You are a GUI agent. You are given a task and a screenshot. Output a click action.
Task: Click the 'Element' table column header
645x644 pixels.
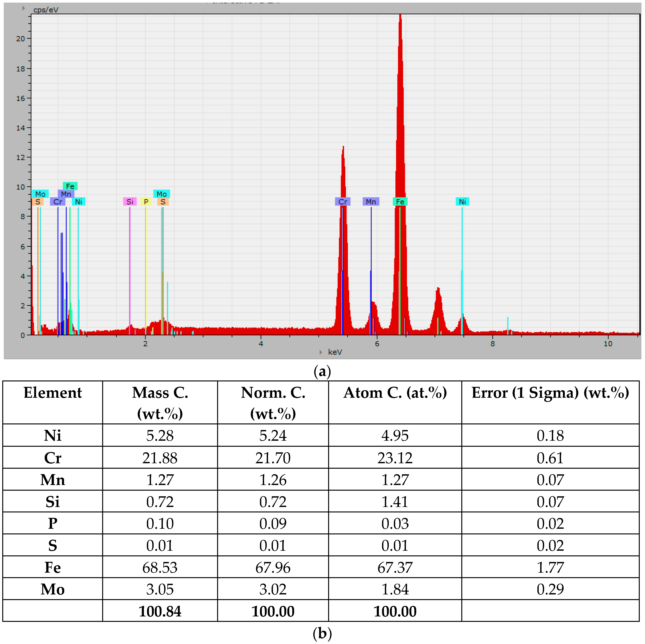coord(52,392)
